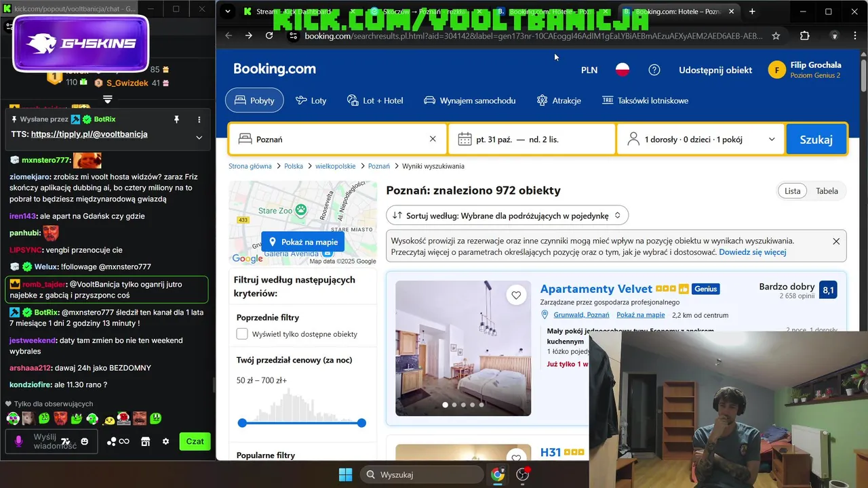The width and height of the screenshot is (868, 488).
Task: Click the maximum price slider handle
Action: coord(361,423)
